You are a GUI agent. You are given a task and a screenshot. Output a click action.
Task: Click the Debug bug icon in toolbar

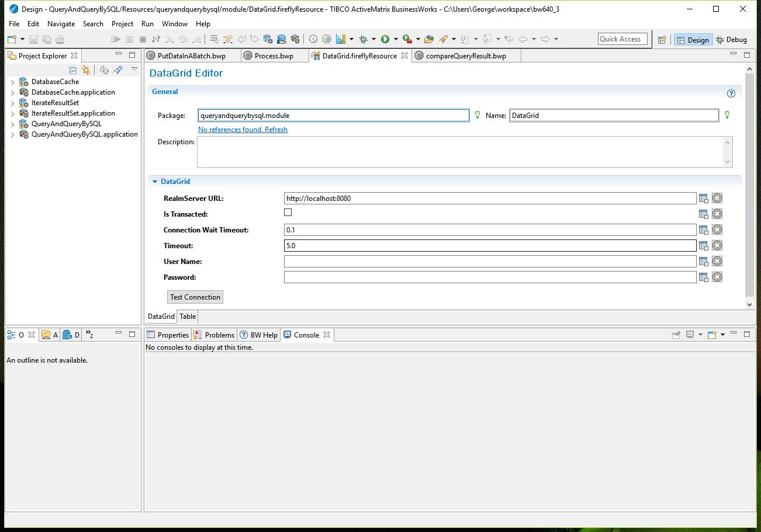pyautogui.click(x=363, y=39)
